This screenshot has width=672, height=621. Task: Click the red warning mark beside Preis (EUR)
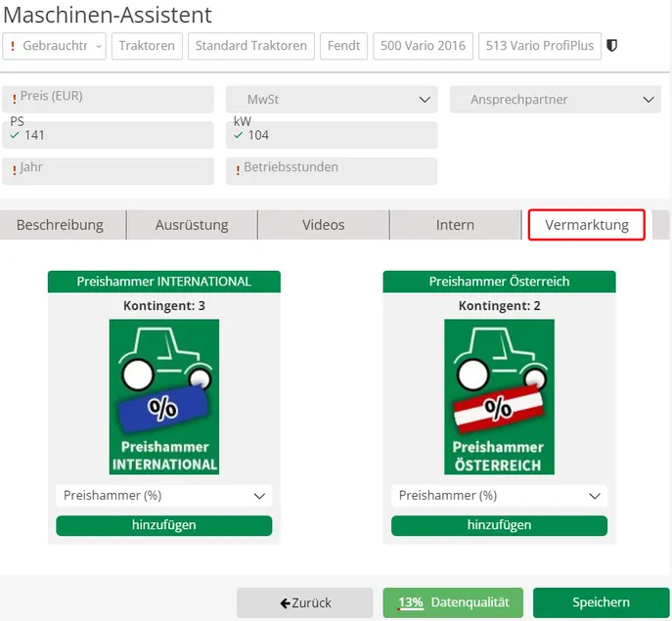[15, 100]
